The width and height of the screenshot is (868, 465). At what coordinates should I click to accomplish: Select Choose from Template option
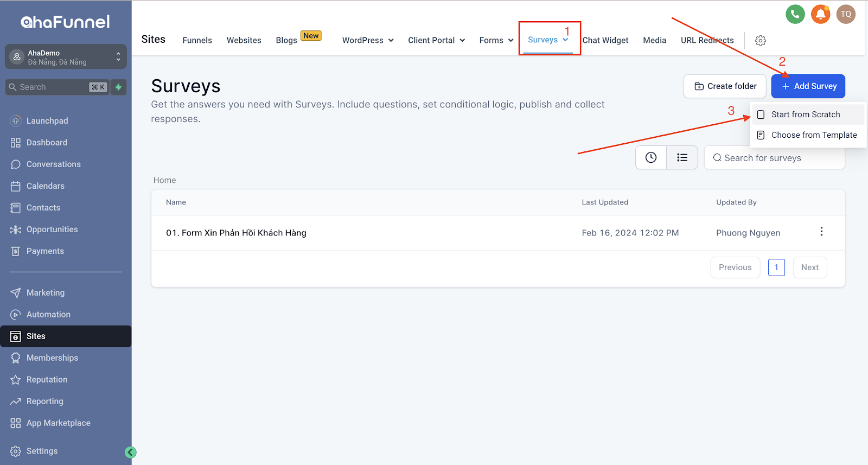(808, 135)
